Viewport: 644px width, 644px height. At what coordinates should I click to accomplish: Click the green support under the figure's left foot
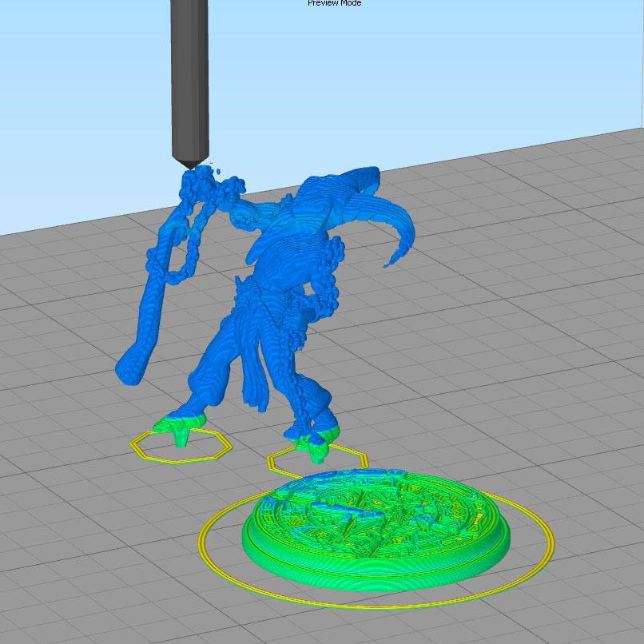[180, 437]
